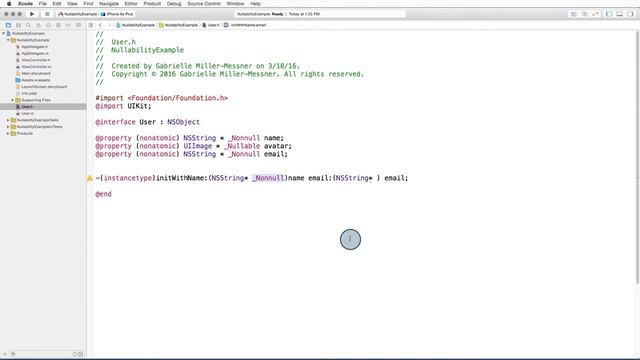The image size is (640, 360).
Task: Open the Symbol navigator tab
Action: tap(18, 25)
